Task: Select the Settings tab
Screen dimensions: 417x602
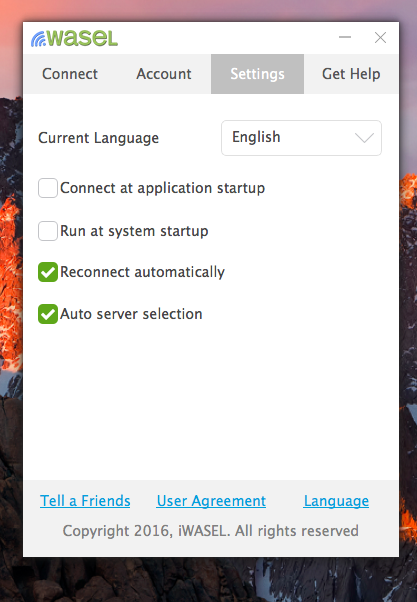Action: [257, 74]
